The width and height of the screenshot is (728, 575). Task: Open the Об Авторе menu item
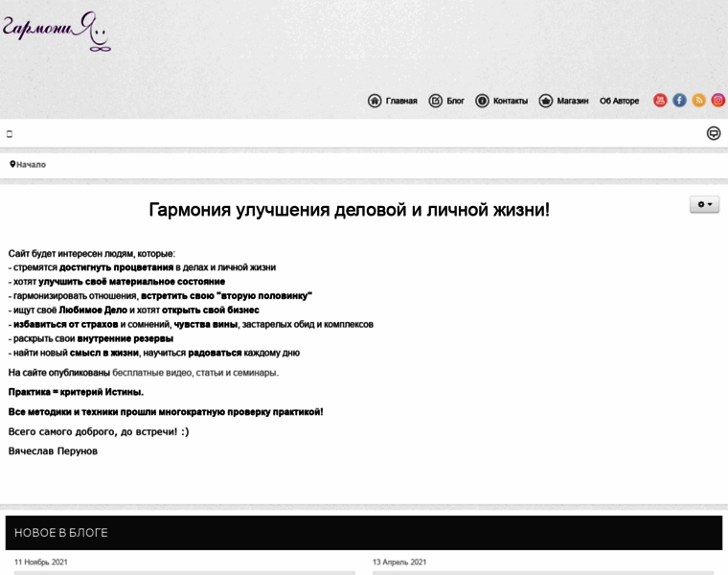tap(619, 101)
